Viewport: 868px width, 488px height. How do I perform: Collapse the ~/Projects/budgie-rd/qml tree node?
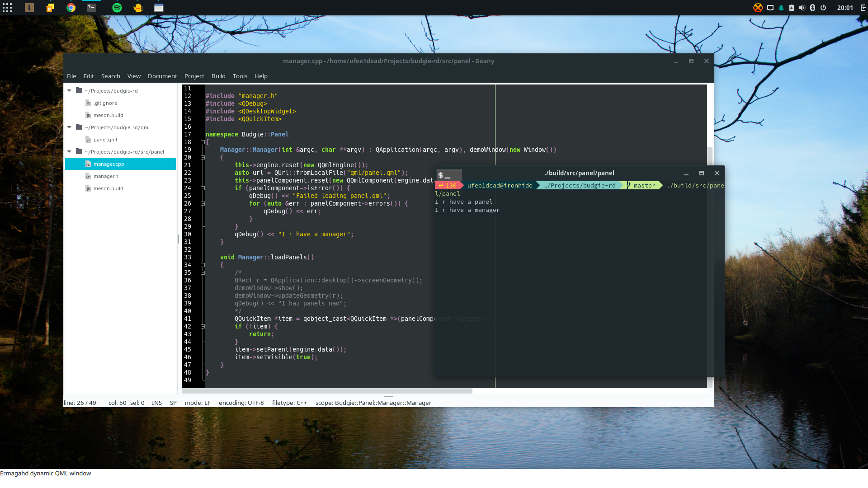69,127
